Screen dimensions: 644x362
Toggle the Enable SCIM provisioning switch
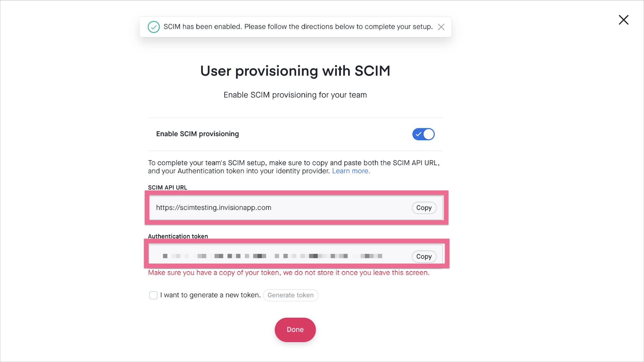point(423,134)
